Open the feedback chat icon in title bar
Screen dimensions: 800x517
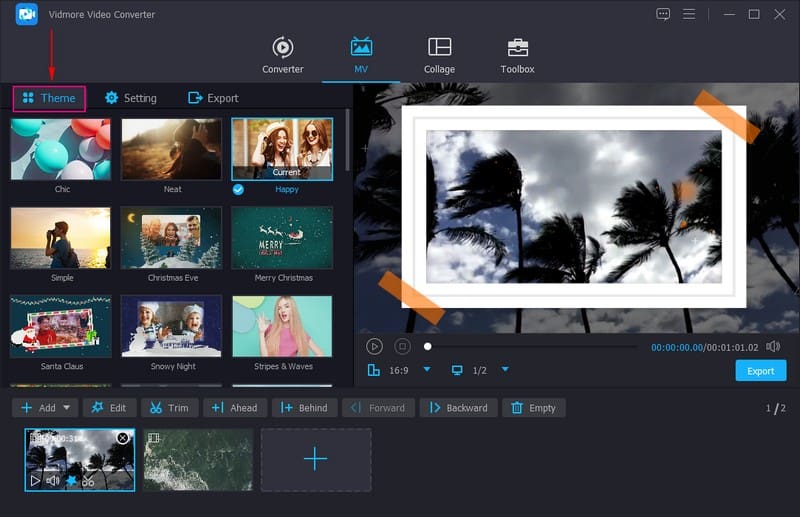pos(663,14)
